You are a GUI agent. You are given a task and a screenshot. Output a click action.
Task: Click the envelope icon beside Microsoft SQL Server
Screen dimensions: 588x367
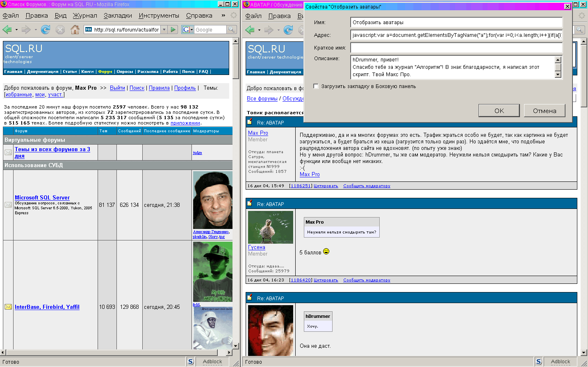[x=8, y=205]
